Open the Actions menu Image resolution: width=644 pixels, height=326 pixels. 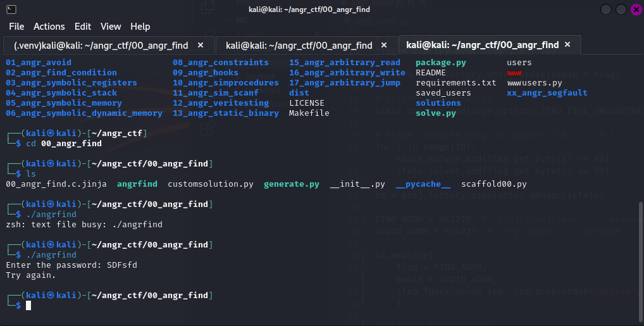(49, 27)
